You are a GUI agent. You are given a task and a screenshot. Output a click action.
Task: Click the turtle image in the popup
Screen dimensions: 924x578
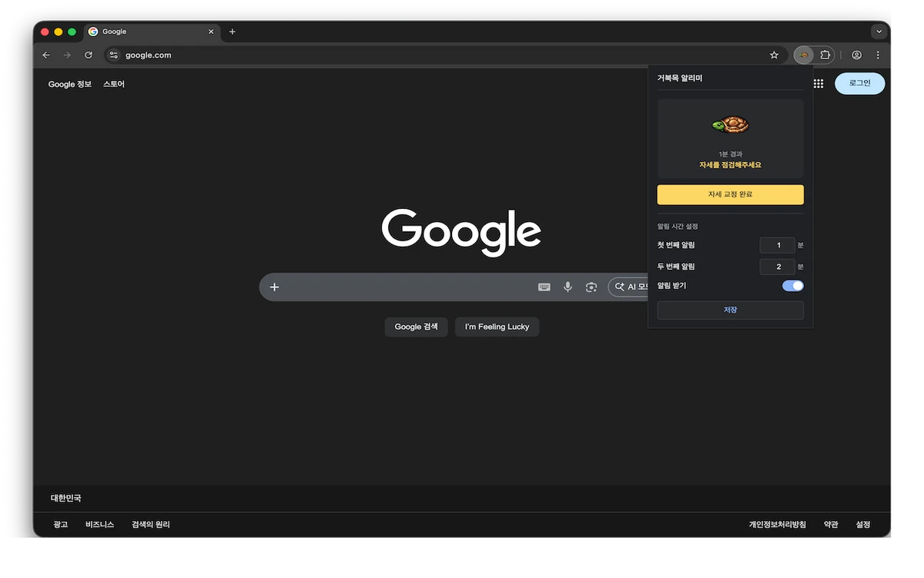(731, 125)
